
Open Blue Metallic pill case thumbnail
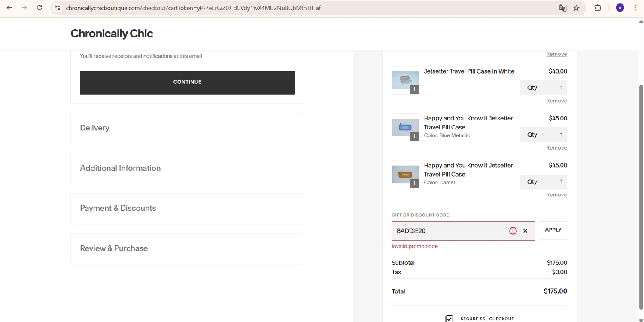tap(405, 127)
